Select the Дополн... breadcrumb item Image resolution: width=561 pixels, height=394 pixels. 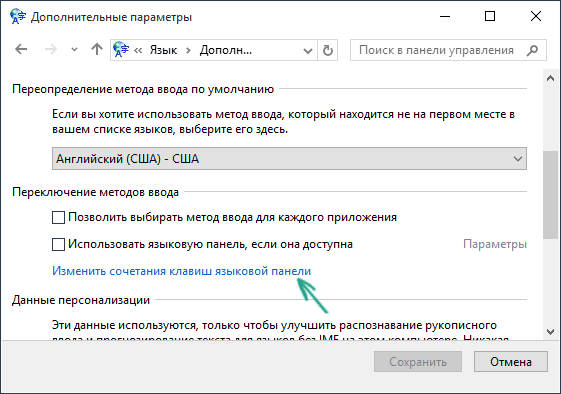[x=226, y=50]
